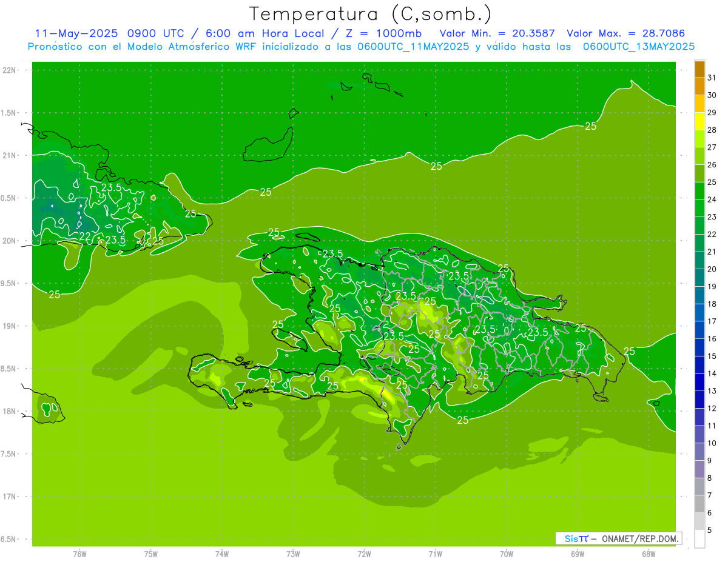Image resolution: width=728 pixels, height=562 pixels.
Task: Click the '18N' latitude axis label
Action: [x=9, y=411]
